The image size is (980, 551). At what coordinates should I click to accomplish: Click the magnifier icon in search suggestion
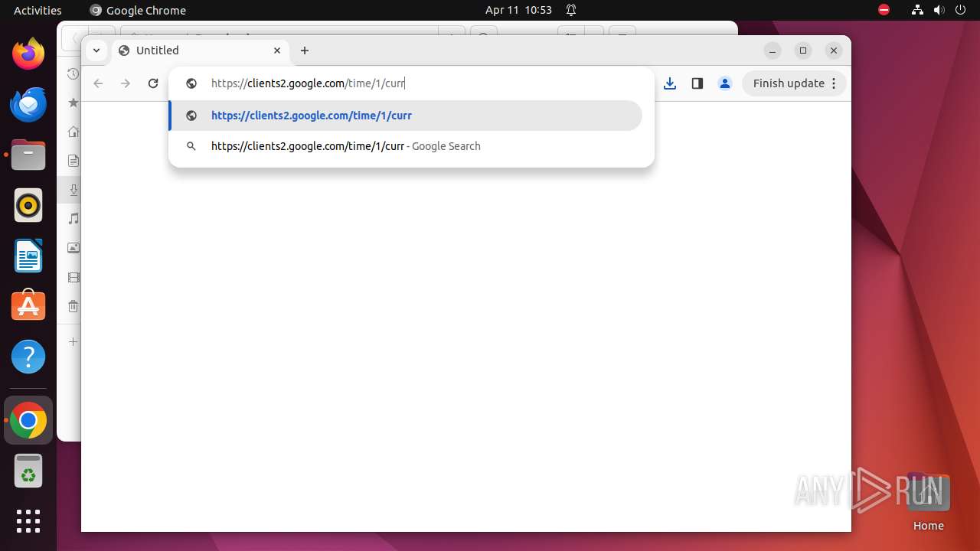tap(191, 146)
